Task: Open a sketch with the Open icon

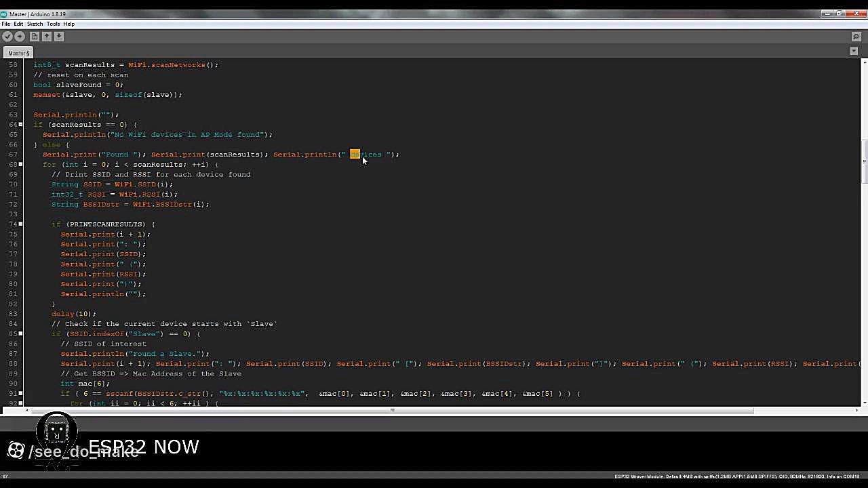Action: (47, 36)
